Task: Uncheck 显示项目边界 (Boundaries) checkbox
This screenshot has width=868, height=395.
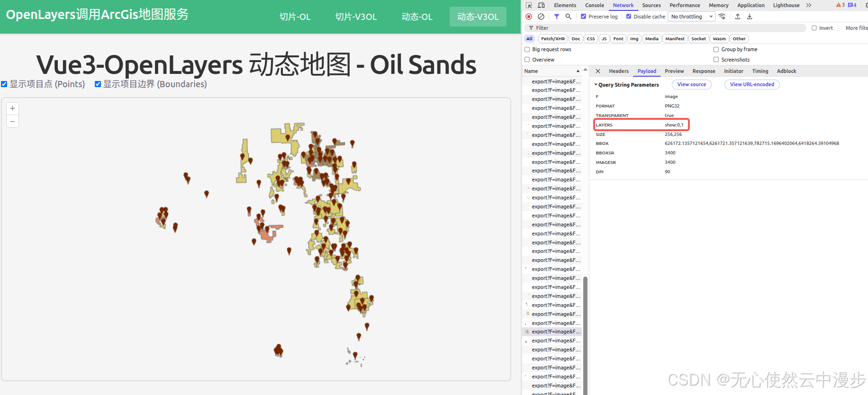Action: pos(98,84)
